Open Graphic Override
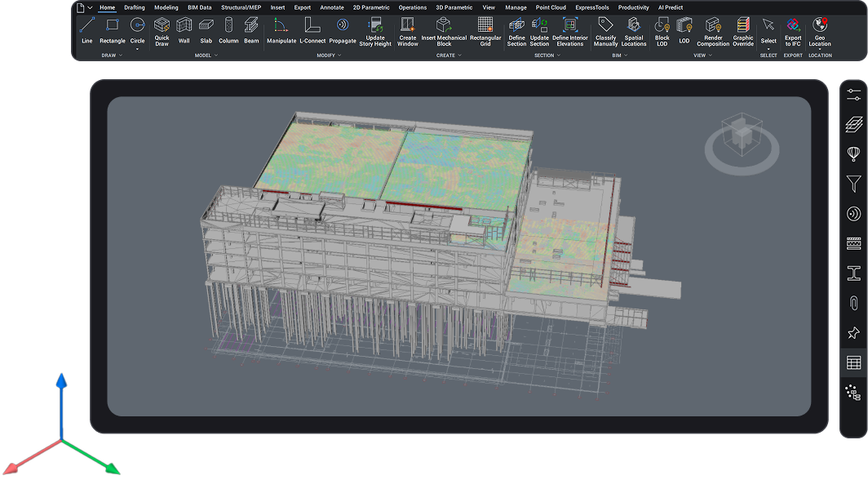Viewport: 868px width, 480px height. point(743,32)
